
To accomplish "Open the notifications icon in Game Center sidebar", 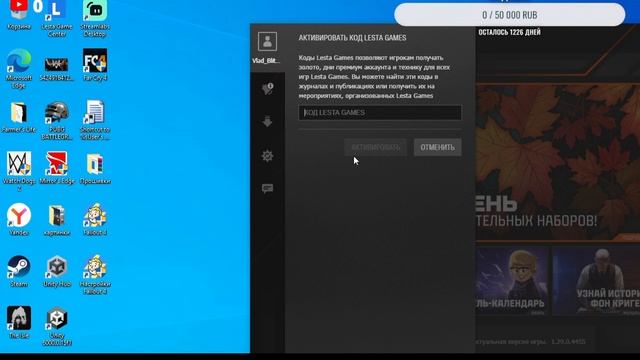I will [267, 89].
